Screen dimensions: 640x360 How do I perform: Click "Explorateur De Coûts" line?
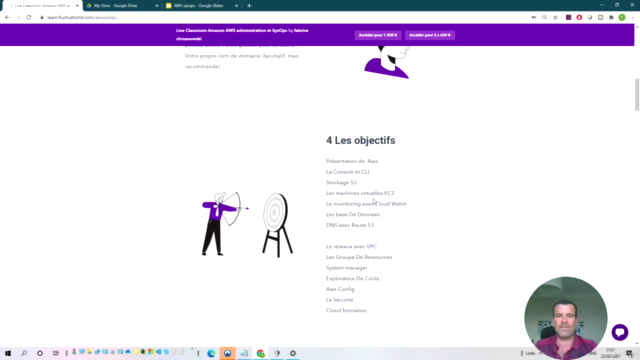(x=352, y=278)
